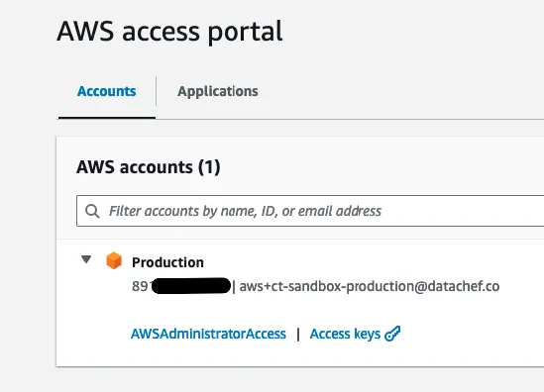Click the AWS access portal title
Image resolution: width=544 pixels, height=392 pixels.
coord(169,32)
